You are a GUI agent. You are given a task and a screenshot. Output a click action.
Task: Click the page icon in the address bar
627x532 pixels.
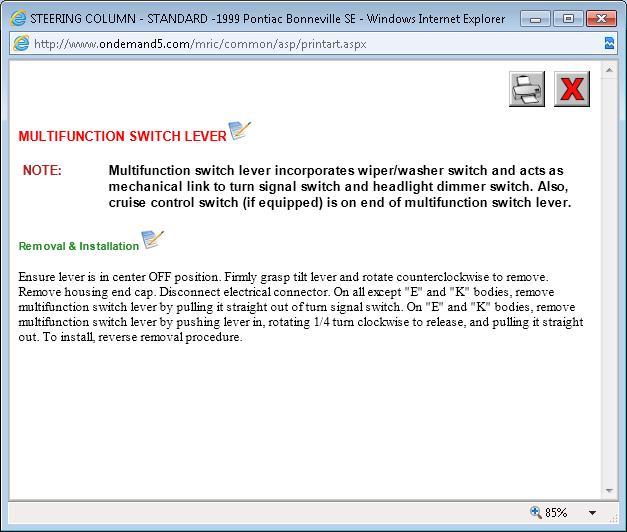tap(21, 43)
